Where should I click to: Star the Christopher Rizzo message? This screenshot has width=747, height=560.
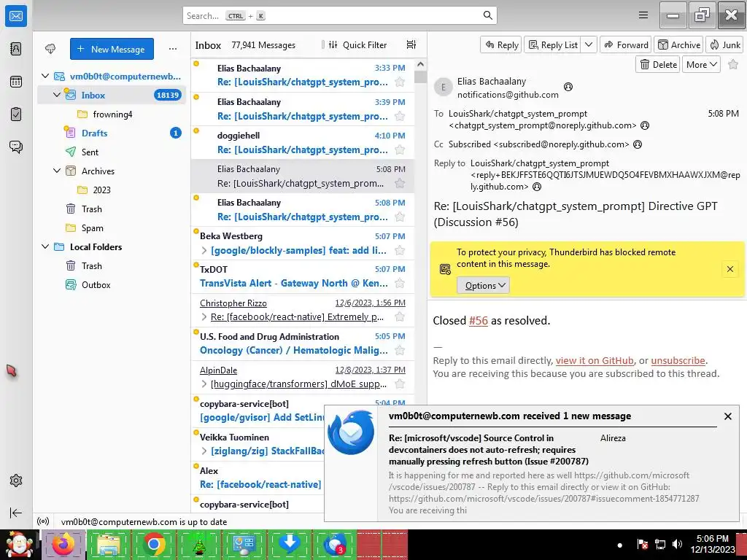pos(400,316)
